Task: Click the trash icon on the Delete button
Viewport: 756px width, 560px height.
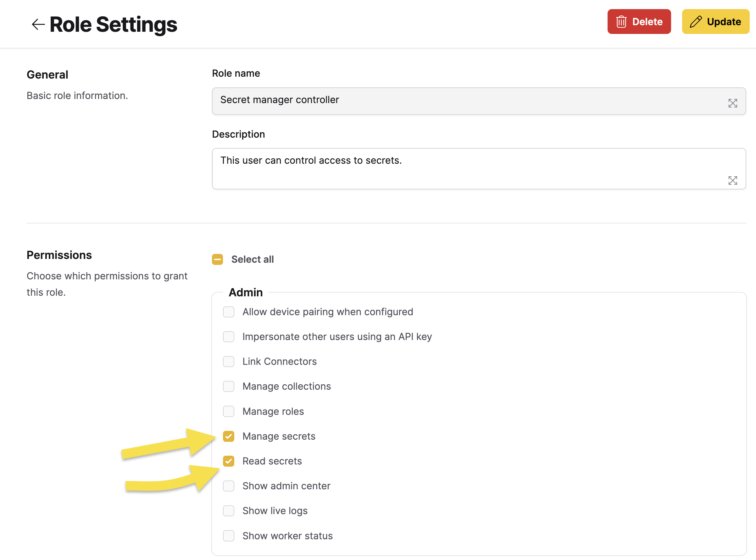Action: tap(621, 22)
